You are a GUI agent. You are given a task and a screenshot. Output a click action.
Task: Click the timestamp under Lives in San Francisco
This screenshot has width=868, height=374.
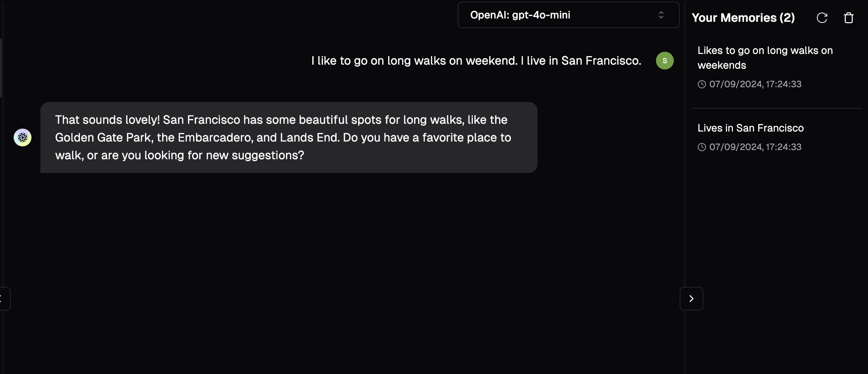coord(755,147)
